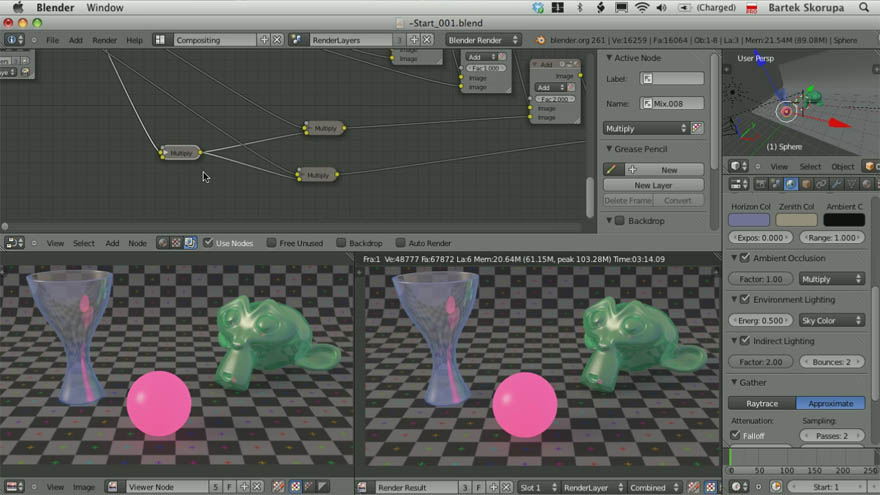This screenshot has width=880, height=495.
Task: Open the Spotlight search icon in menu bar
Action: pos(864,7)
